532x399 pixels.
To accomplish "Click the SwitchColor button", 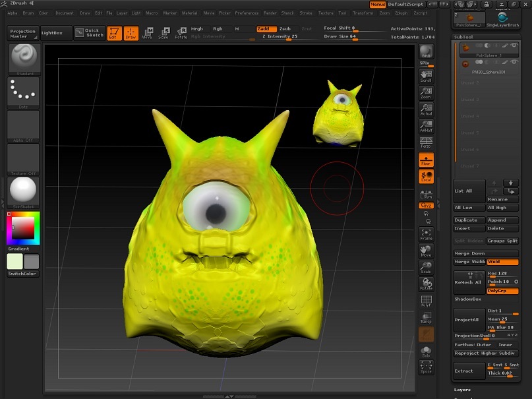I will pyautogui.click(x=23, y=274).
